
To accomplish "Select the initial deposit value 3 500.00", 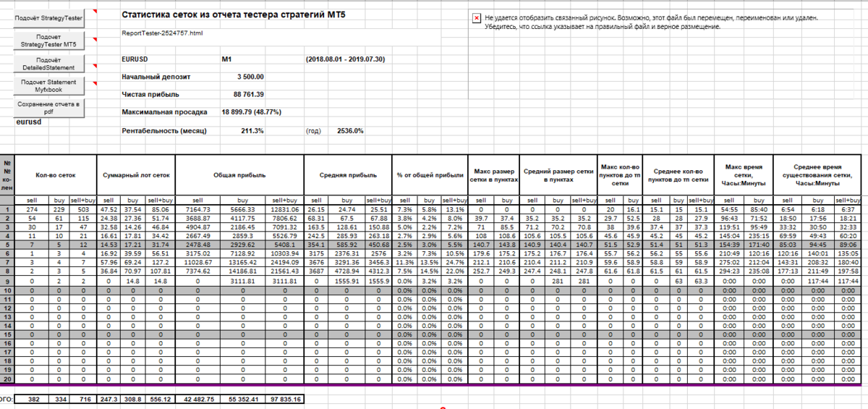I will click(x=250, y=76).
